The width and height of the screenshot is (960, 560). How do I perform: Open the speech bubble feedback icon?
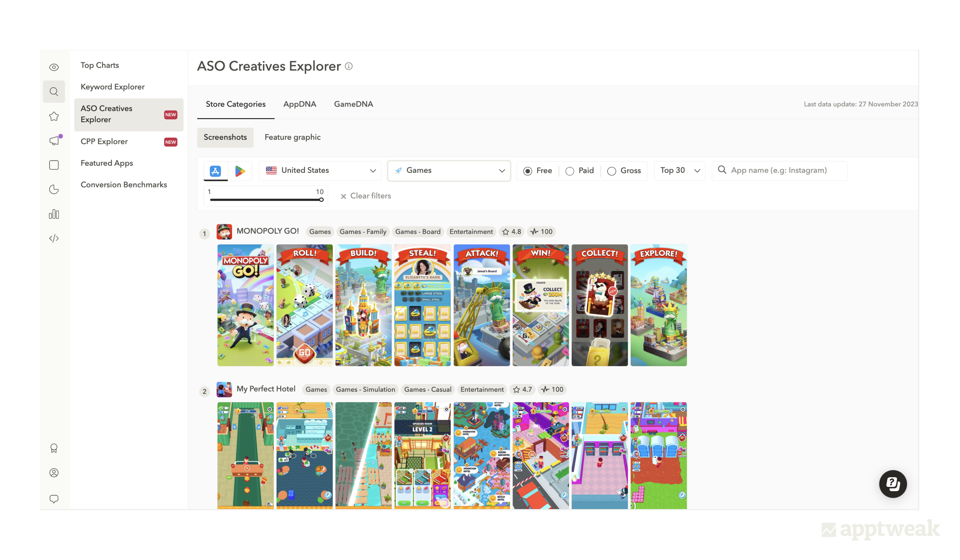[x=54, y=499]
